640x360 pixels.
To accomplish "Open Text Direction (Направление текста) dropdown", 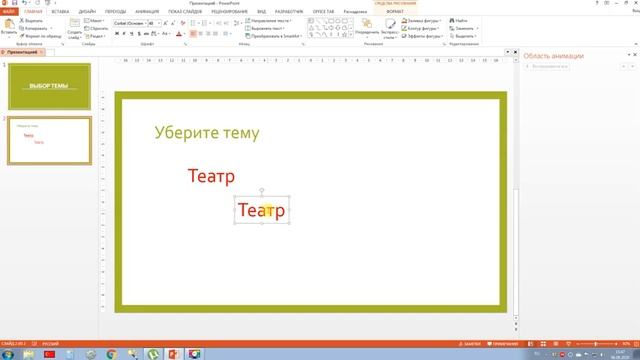I will click(268, 20).
